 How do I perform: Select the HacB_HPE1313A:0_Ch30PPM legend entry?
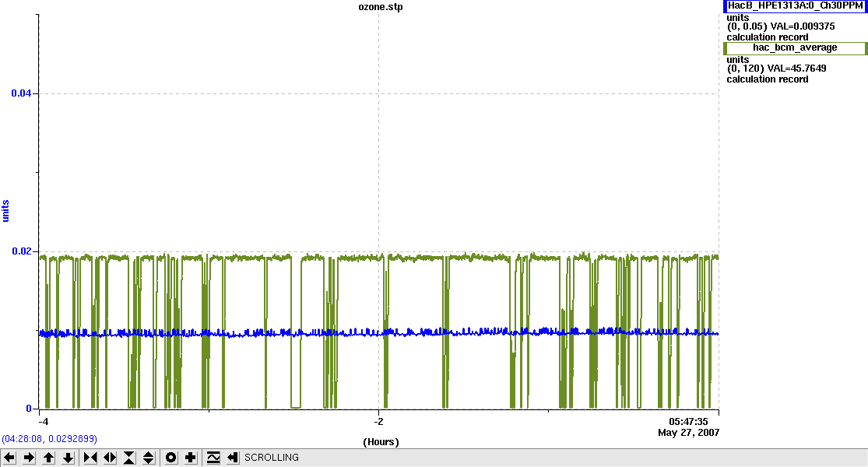point(795,5)
